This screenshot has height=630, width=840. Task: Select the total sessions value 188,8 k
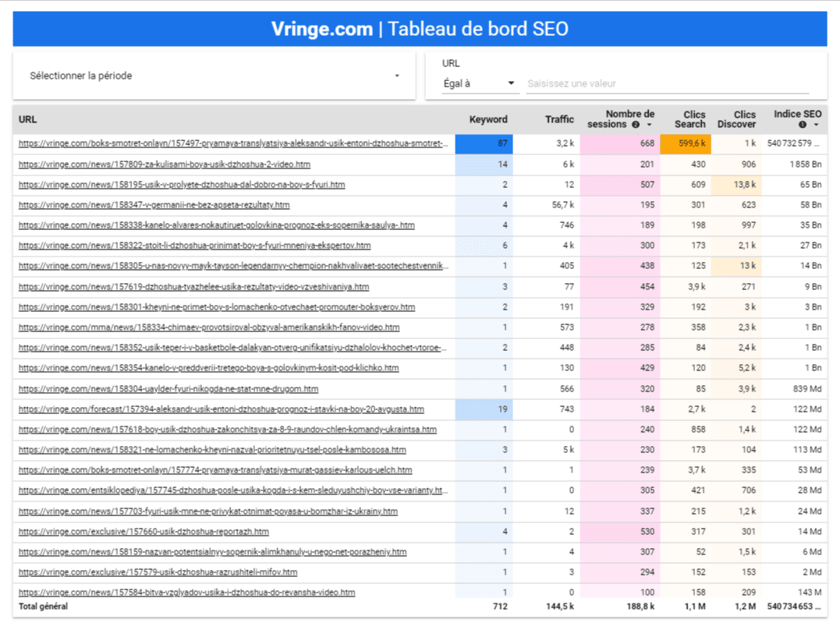[640, 607]
